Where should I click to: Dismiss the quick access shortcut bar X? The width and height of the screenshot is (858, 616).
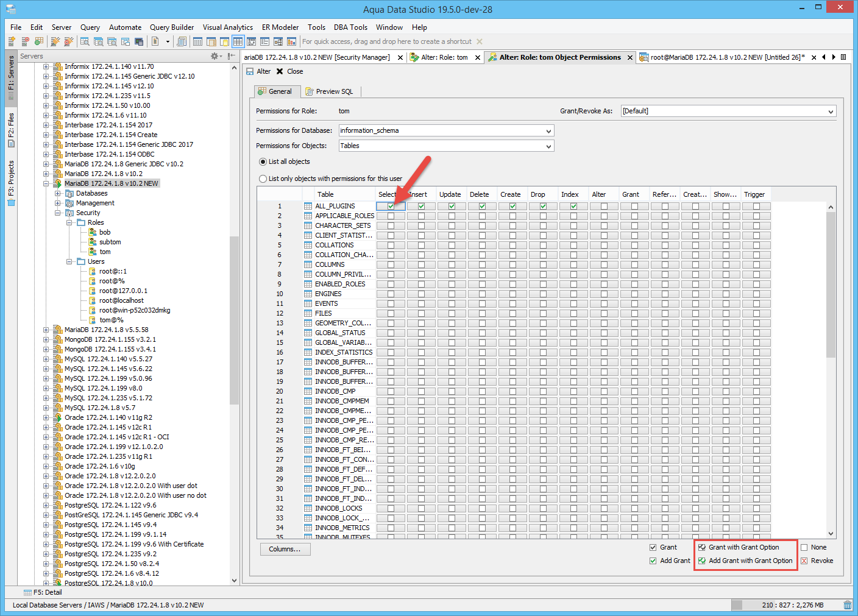pyautogui.click(x=480, y=41)
